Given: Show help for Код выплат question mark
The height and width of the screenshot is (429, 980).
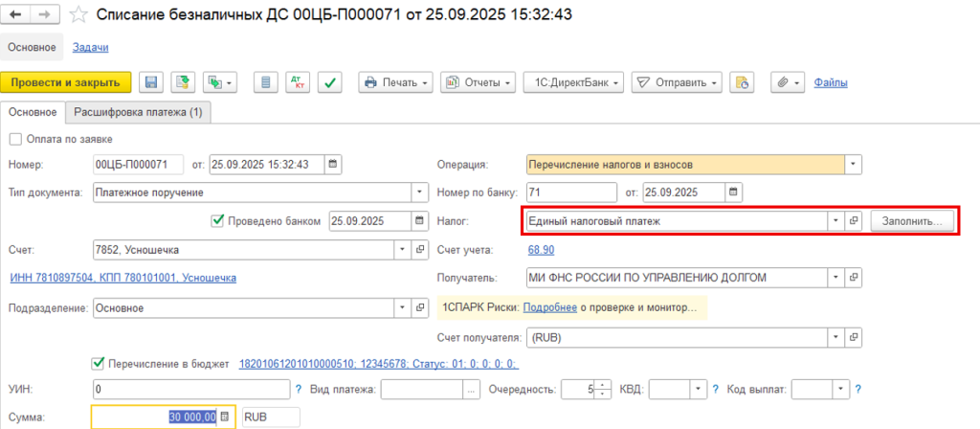Looking at the screenshot, I should pyautogui.click(x=858, y=389).
